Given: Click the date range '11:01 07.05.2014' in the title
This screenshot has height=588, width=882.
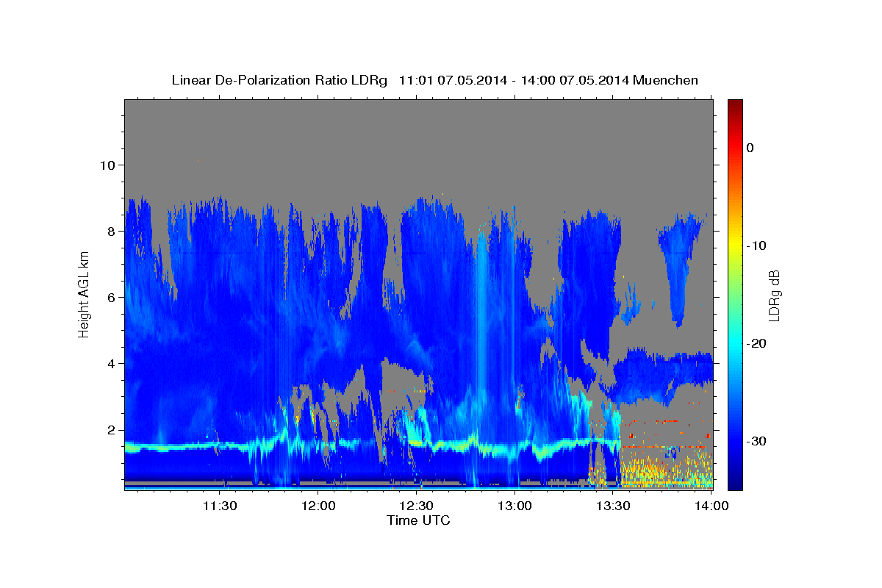Looking at the screenshot, I should pyautogui.click(x=452, y=80).
